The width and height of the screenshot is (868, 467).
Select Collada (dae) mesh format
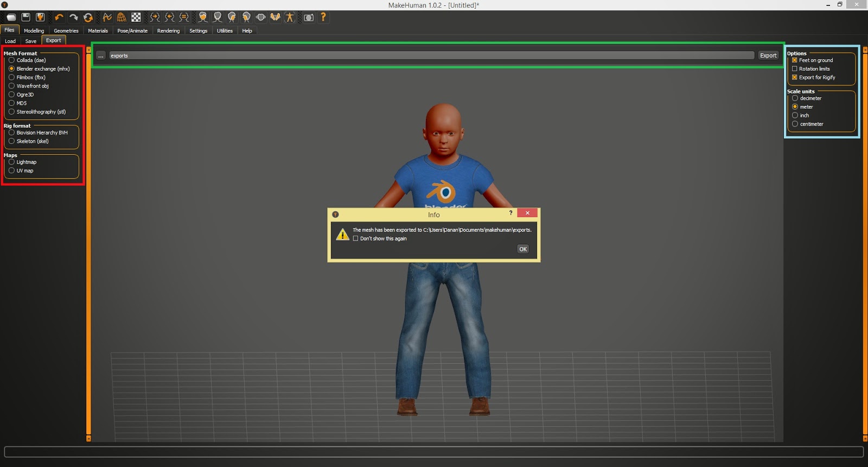(11, 60)
